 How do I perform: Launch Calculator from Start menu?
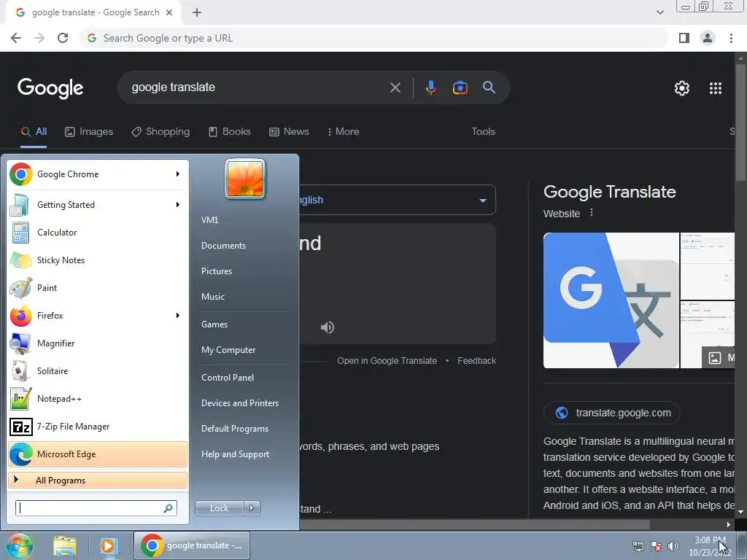(97, 233)
